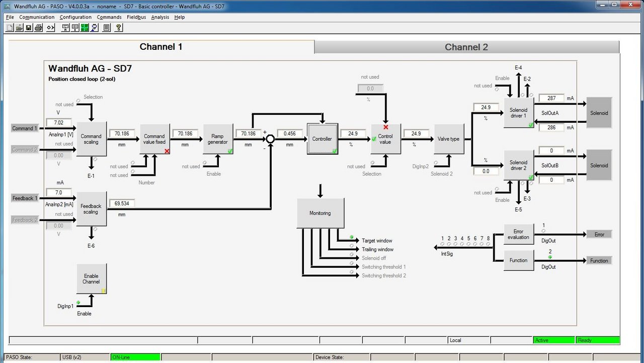Open the Enable Channel block
This screenshot has height=363, width=644.
91,279
